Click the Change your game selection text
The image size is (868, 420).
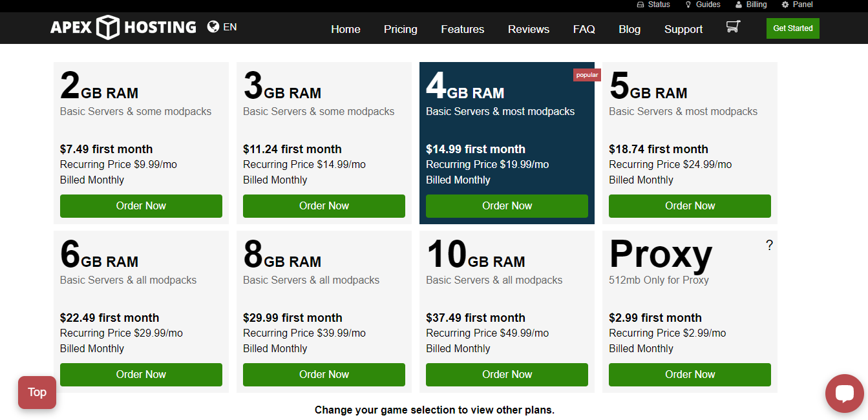434,410
